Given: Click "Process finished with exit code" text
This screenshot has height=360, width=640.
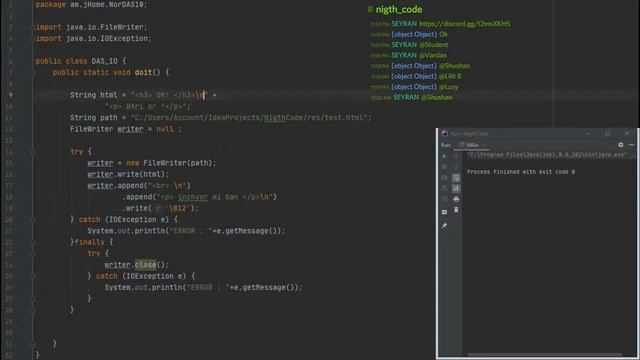Looking at the screenshot, I should pyautogui.click(x=521, y=172).
